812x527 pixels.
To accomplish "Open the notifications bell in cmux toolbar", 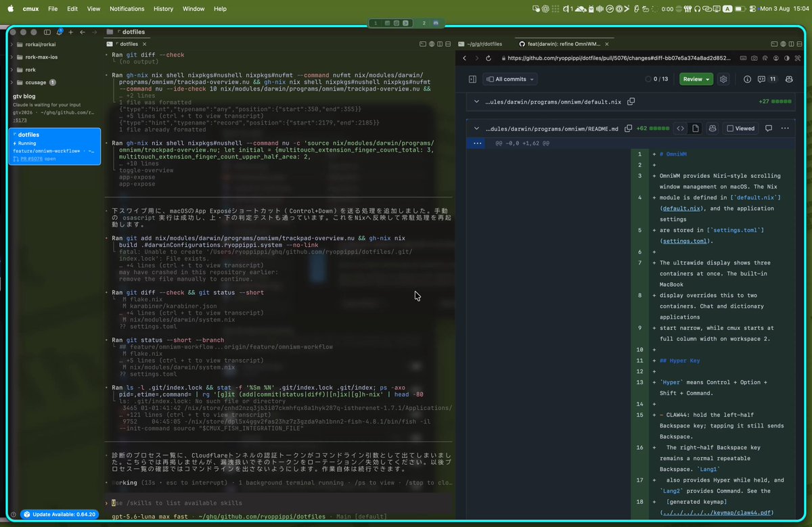I will tap(60, 32).
